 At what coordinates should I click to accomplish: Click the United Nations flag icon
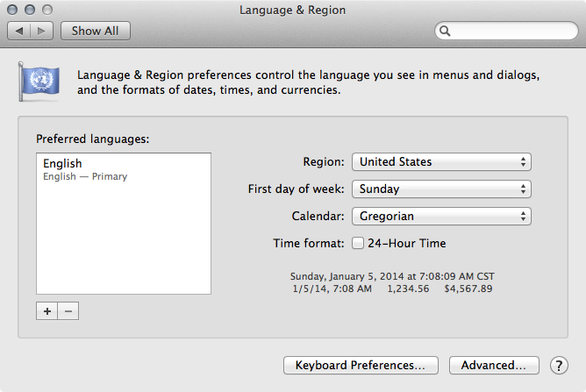39,82
